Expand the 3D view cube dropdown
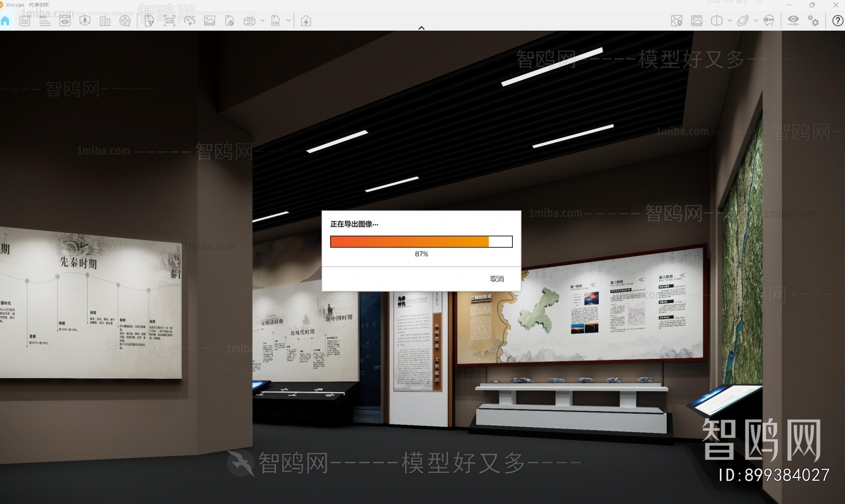The width and height of the screenshot is (845, 504). point(729,21)
